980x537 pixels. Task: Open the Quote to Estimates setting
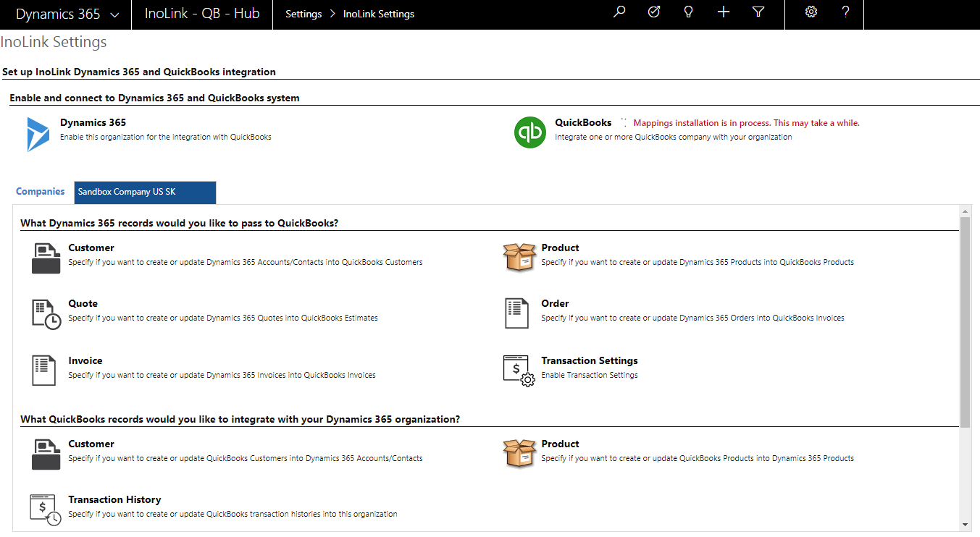pyautogui.click(x=83, y=303)
